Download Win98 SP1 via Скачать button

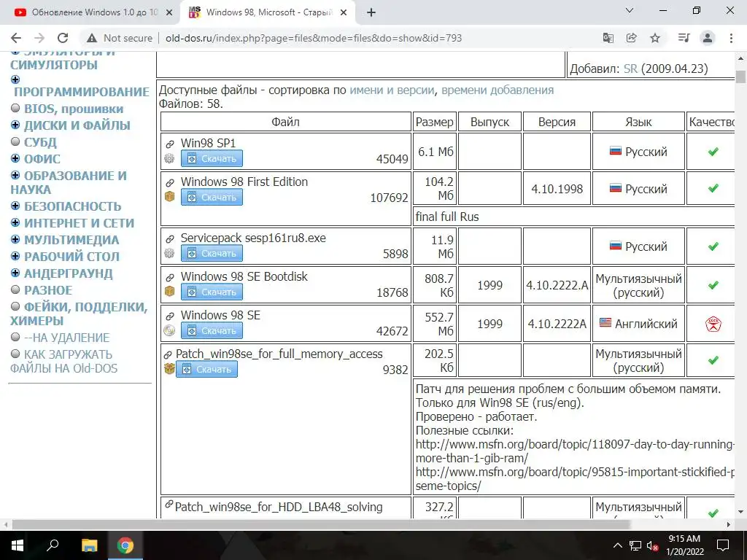pyautogui.click(x=212, y=158)
